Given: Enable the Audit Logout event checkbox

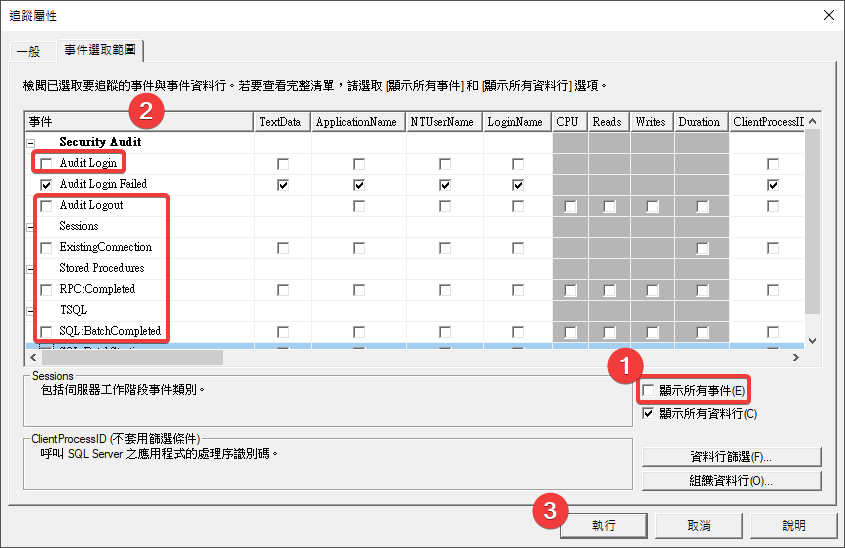Looking at the screenshot, I should pos(46,206).
